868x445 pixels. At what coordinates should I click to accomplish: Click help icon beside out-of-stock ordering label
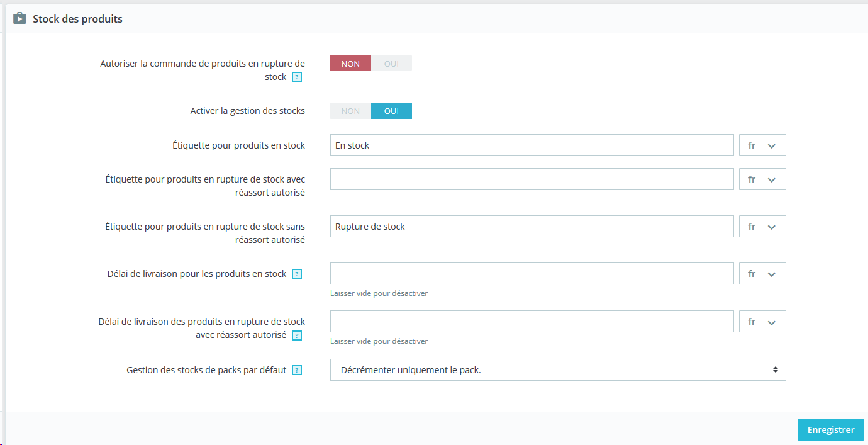point(297,77)
